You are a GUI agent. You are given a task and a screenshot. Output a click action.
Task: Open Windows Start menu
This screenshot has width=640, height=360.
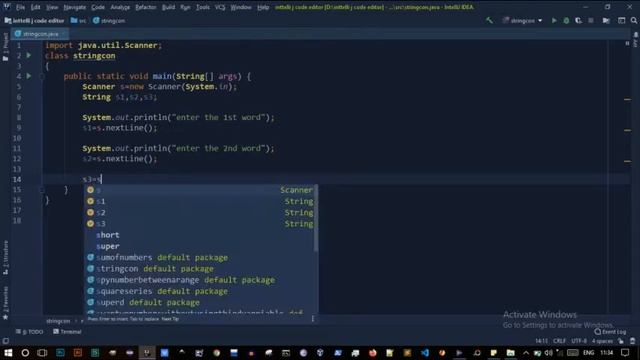tap(8, 353)
